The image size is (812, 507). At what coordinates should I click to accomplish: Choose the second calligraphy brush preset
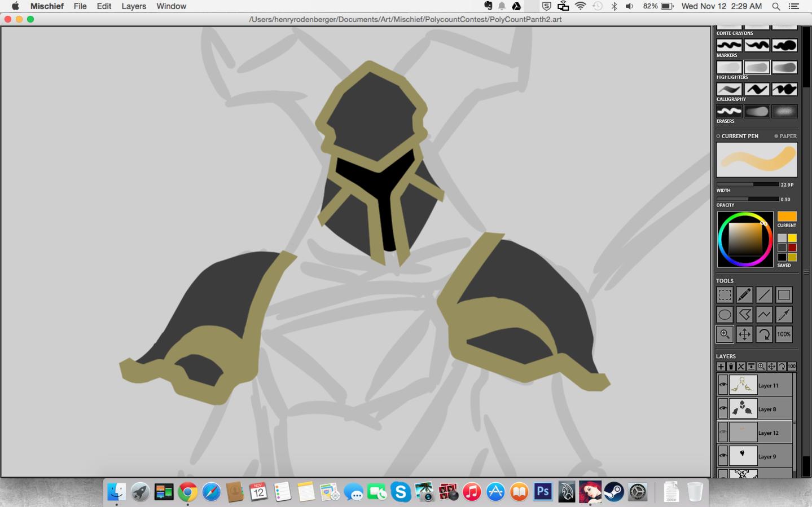pyautogui.click(x=757, y=89)
